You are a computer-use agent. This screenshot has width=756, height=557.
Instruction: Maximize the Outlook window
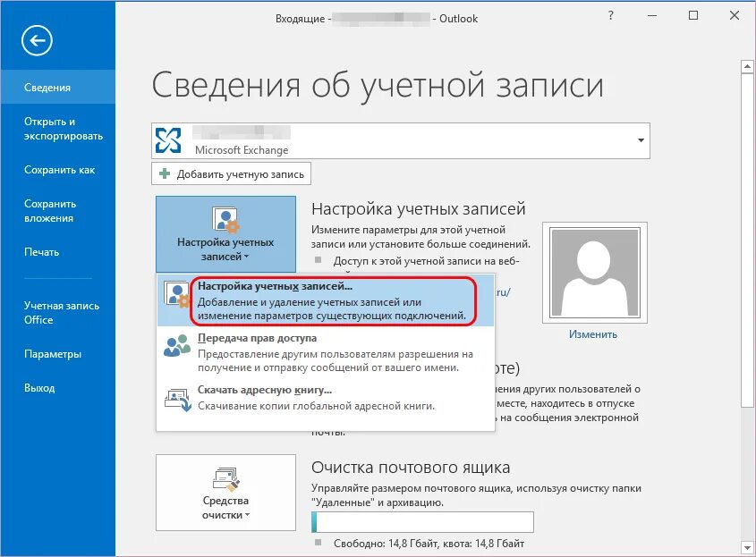pos(693,15)
